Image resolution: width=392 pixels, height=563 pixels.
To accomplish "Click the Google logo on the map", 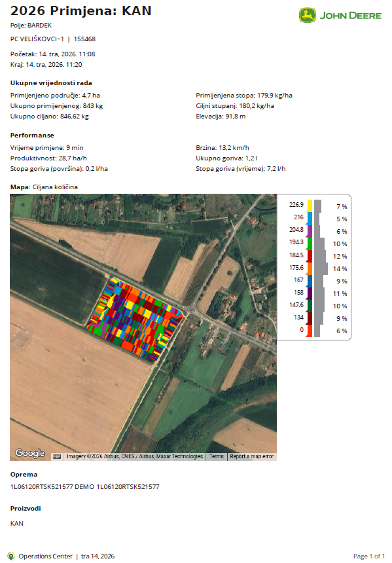I will [30, 453].
